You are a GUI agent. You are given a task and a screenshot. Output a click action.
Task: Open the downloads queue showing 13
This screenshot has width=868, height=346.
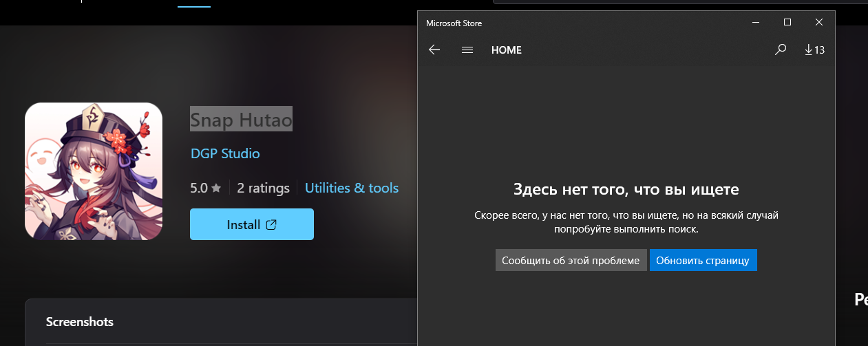[x=814, y=50]
